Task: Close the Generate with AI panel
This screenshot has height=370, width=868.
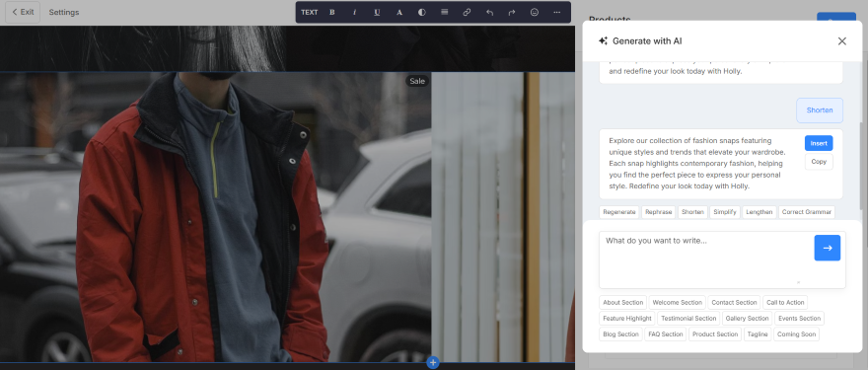Action: 842,41
